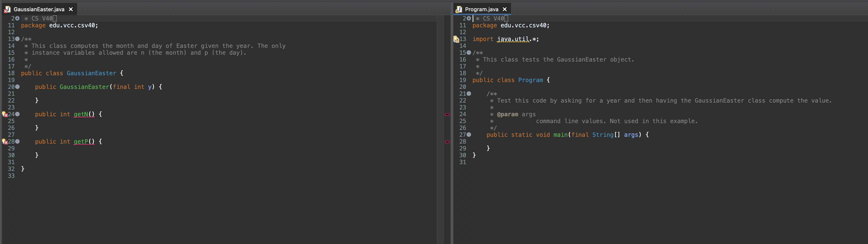This screenshot has width=868, height=244.
Task: Expand the folded header comment in GaussianEaster.java
Action: coord(17,19)
